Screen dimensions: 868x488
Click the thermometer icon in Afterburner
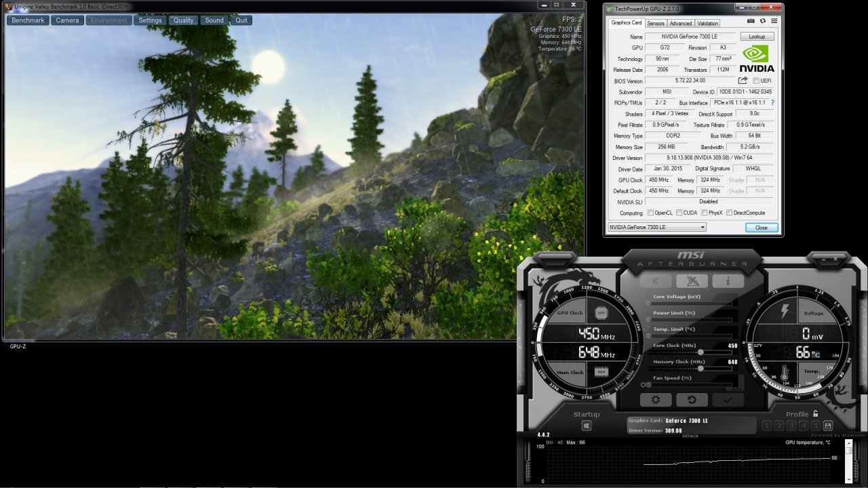coord(785,374)
